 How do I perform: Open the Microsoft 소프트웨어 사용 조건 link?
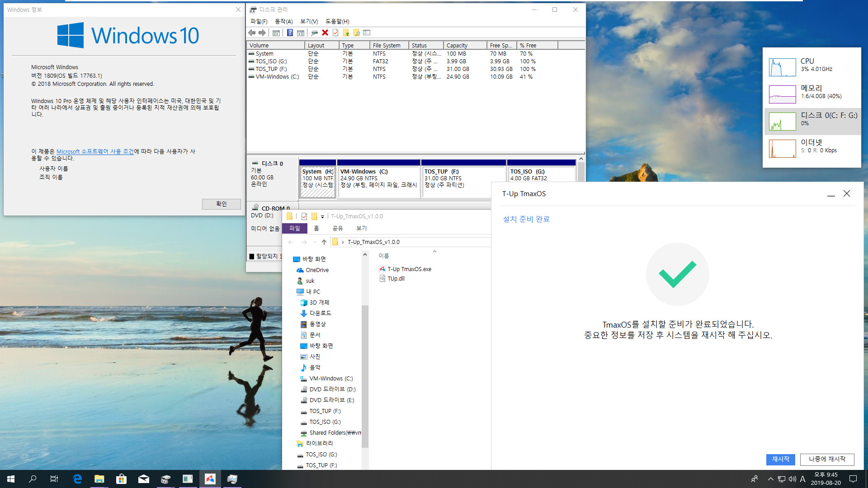[95, 151]
